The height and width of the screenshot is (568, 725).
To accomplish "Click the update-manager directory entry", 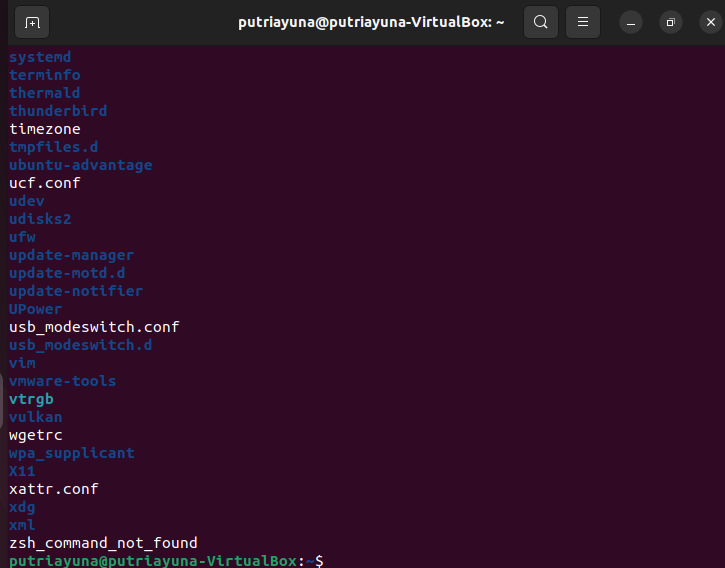I will coord(71,255).
